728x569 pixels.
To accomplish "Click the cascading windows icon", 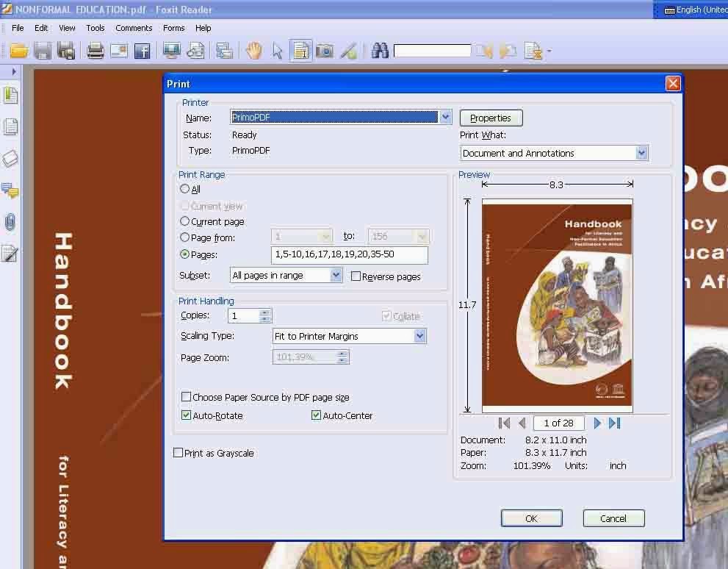I will click(x=224, y=50).
